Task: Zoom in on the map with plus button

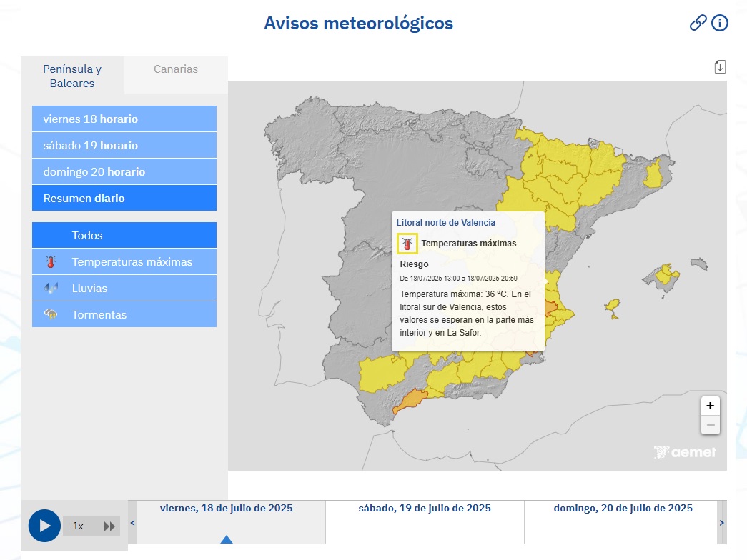Action: coord(710,405)
